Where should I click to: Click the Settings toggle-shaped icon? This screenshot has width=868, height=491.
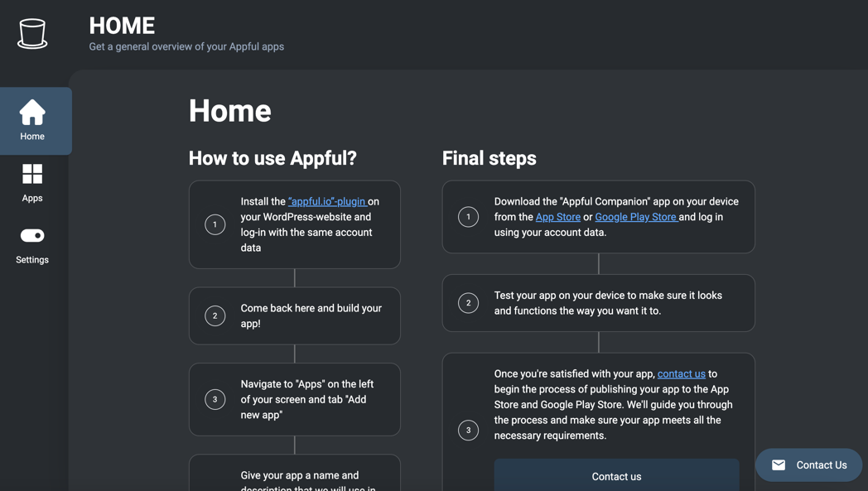[32, 236]
